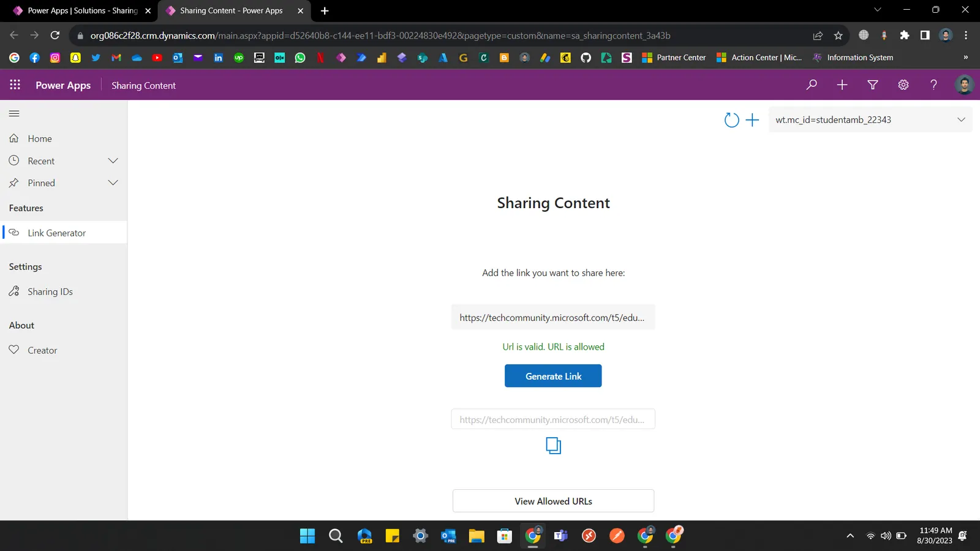The width and height of the screenshot is (980, 551).
Task: Bookmark this page with the star icon
Action: pos(838,36)
